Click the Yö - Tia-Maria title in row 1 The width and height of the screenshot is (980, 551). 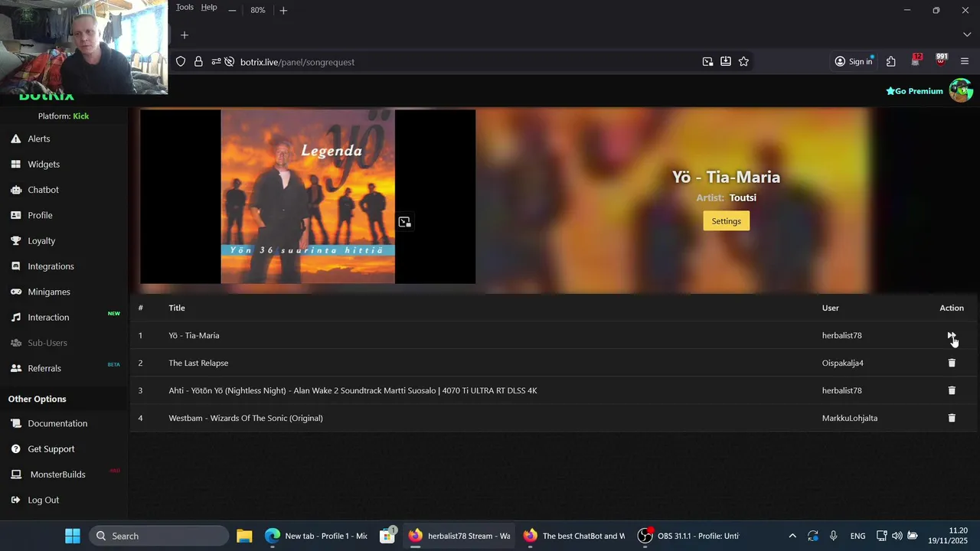click(x=194, y=335)
